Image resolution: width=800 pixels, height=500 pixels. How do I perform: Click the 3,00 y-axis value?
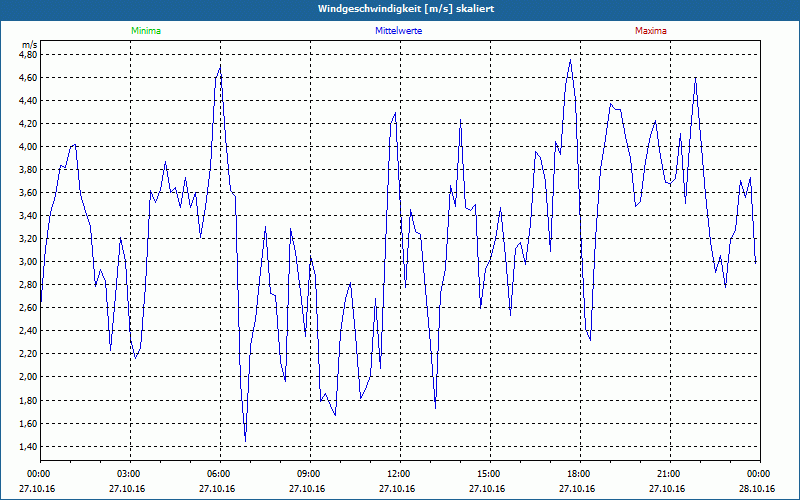(x=29, y=261)
